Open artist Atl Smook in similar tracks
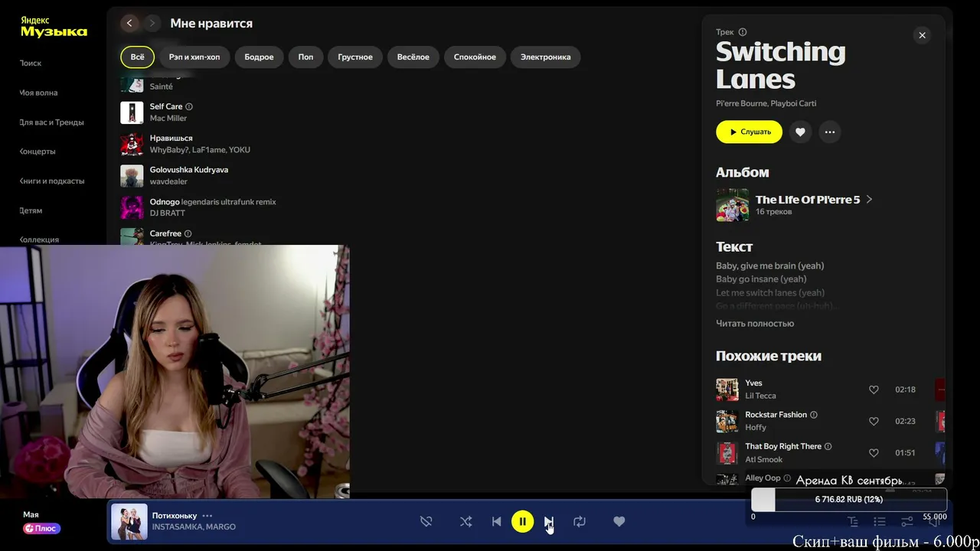Viewport: 980px width, 551px height. [x=764, y=459]
